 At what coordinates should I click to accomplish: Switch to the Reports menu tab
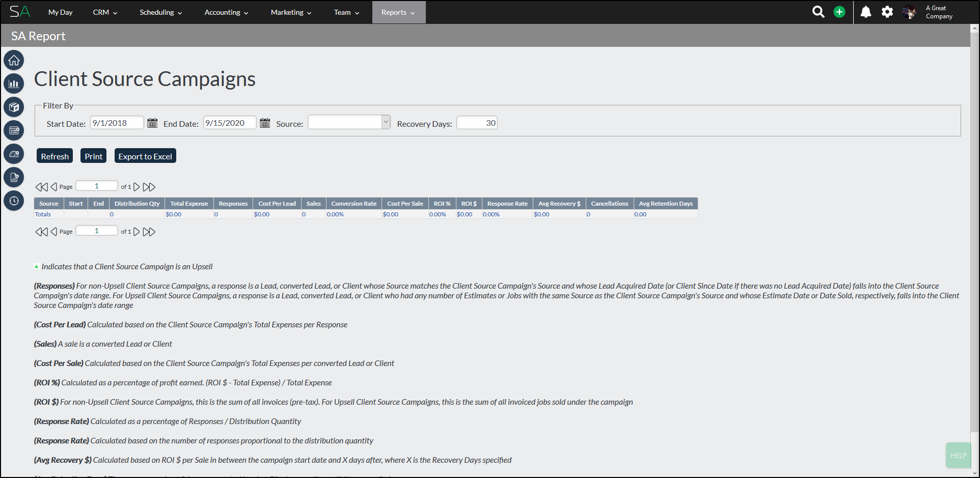(398, 12)
